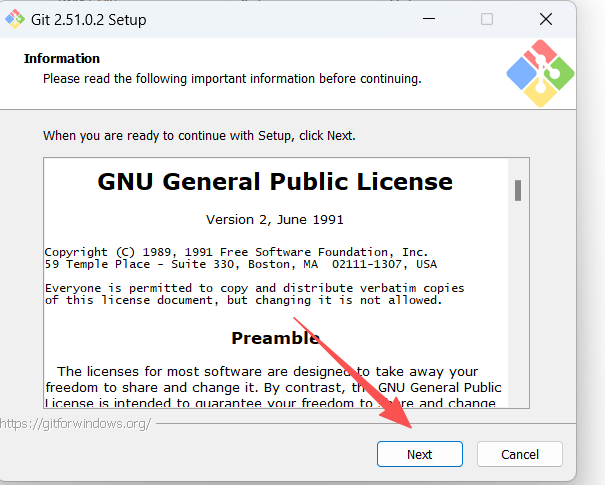Screen dimensions: 605x485
Task: Click 'freedom to share and change it' line
Action: pyautogui.click(x=273, y=387)
